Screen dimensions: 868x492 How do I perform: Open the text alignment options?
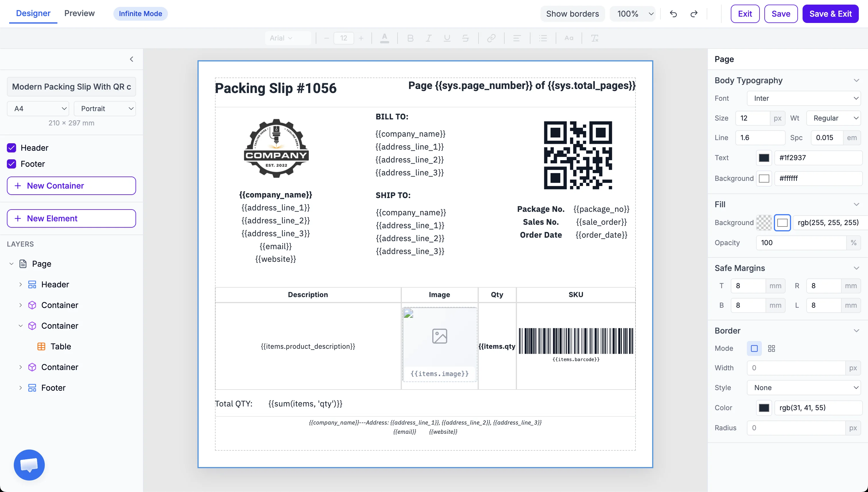point(517,38)
